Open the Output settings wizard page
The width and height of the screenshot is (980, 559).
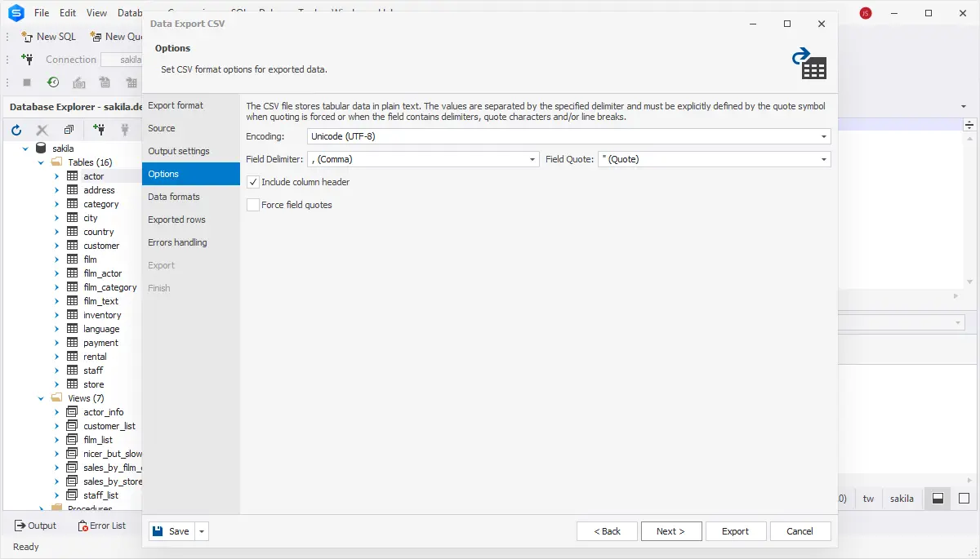tap(179, 151)
